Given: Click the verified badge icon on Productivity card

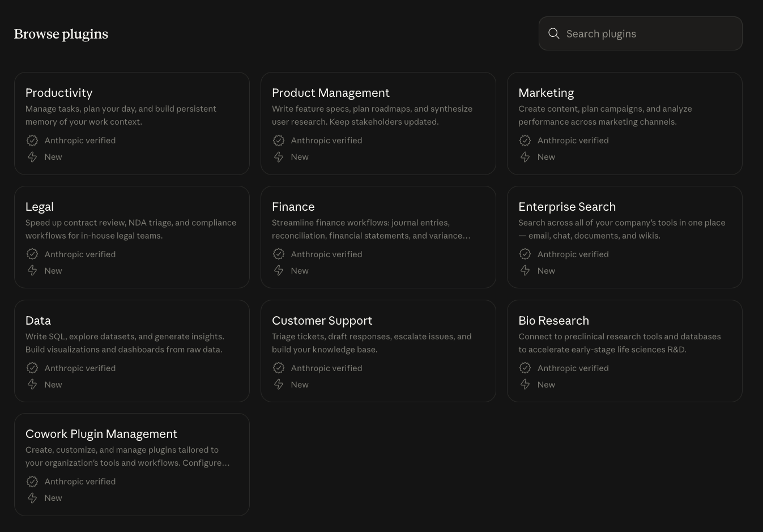Looking at the screenshot, I should point(32,141).
